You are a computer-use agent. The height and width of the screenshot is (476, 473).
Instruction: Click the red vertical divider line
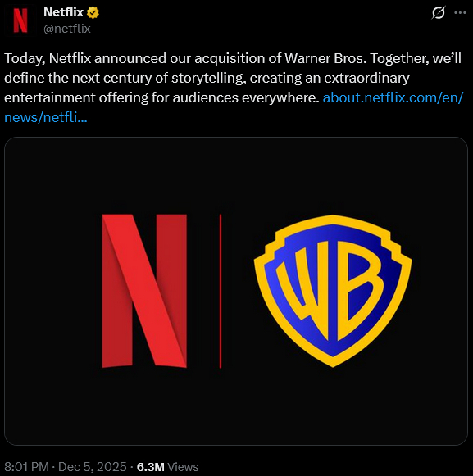point(221,291)
